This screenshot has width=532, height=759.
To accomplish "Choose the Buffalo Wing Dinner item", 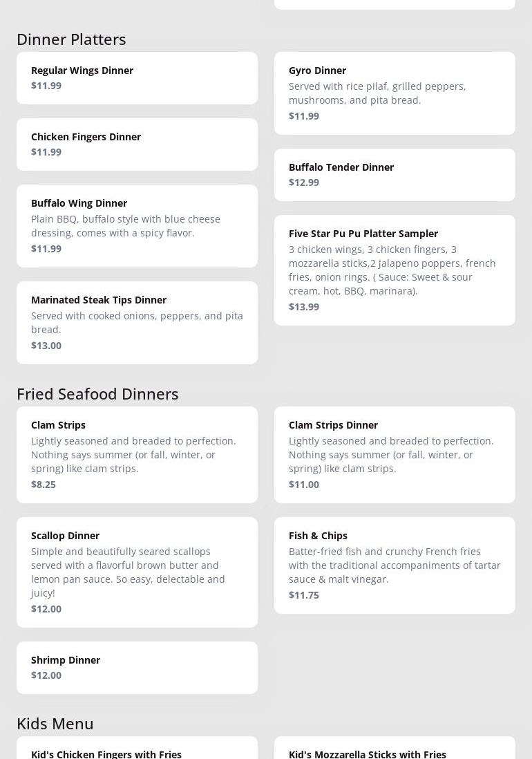I will click(137, 225).
